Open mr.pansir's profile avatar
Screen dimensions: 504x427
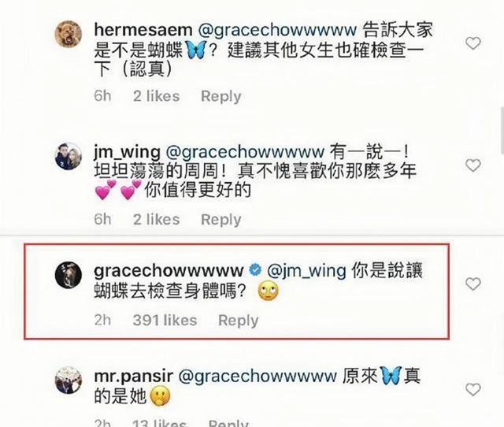pos(69,381)
